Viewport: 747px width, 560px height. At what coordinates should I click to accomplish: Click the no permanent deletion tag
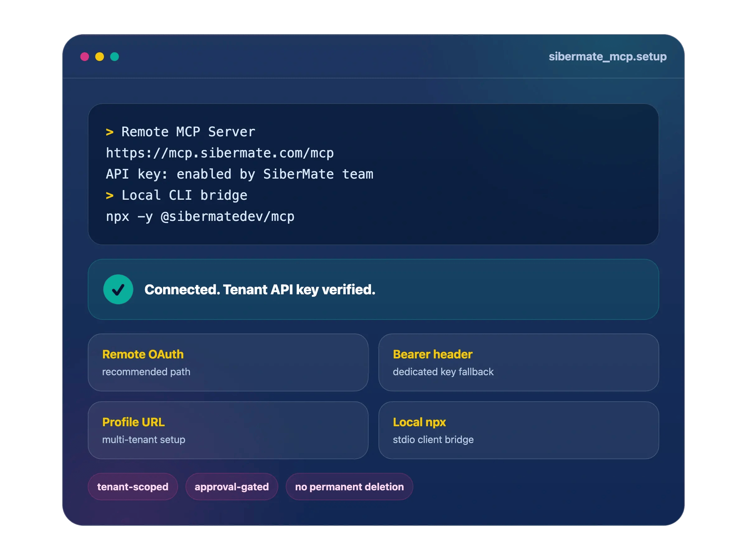coord(350,487)
